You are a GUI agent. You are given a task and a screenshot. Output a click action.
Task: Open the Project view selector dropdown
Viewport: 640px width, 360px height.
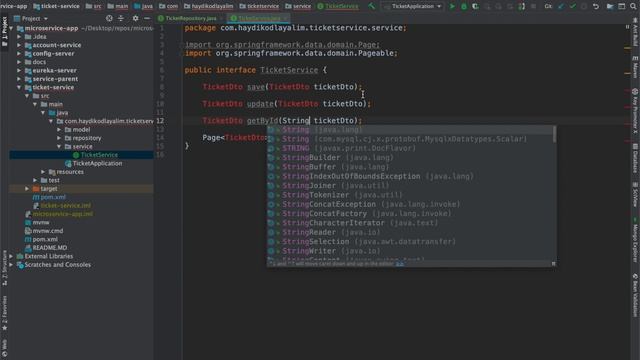click(x=31, y=18)
